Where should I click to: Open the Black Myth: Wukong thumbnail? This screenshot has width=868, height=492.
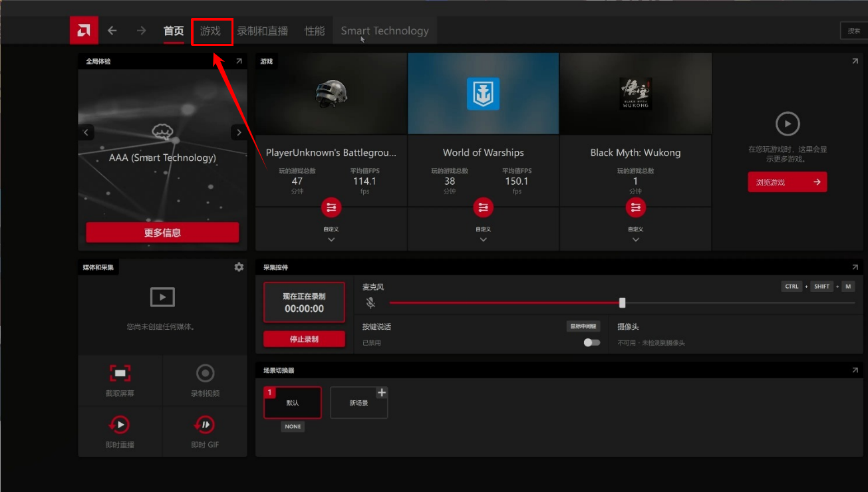(636, 94)
